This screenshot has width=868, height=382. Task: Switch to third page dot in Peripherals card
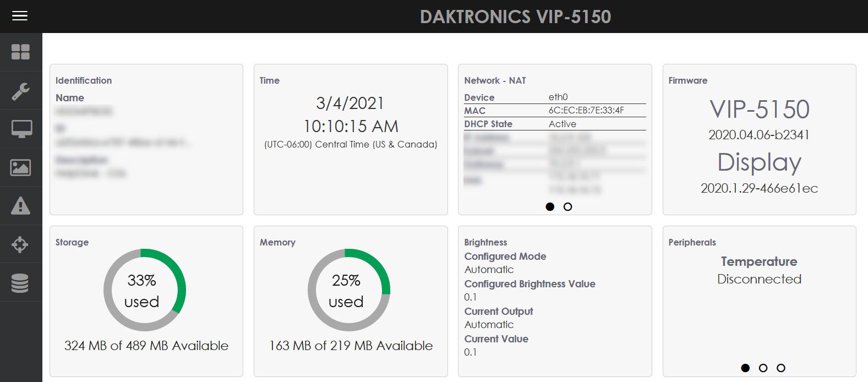(x=780, y=368)
